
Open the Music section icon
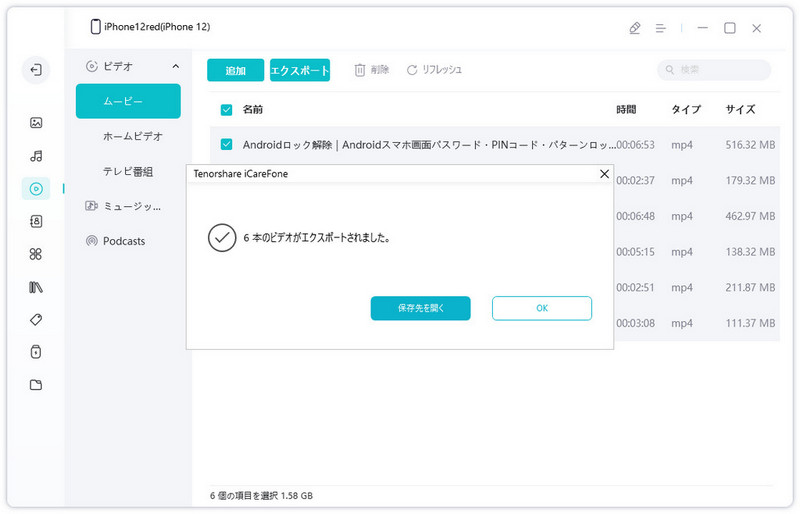click(36, 156)
